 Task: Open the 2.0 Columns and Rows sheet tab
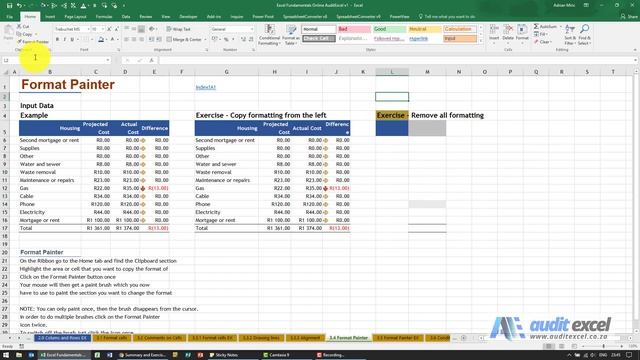pos(62,338)
